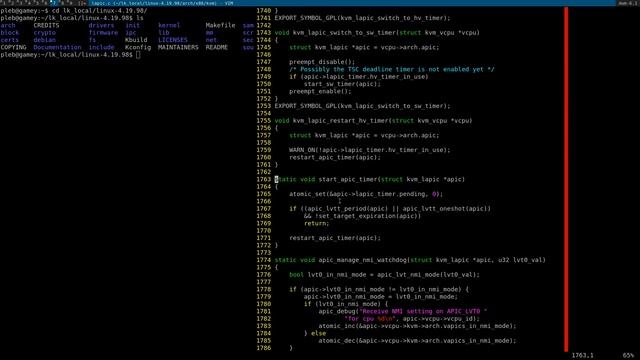Viewport: 640px width, 360px height.
Task: Click the 'net' directory name
Action: tap(211, 40)
